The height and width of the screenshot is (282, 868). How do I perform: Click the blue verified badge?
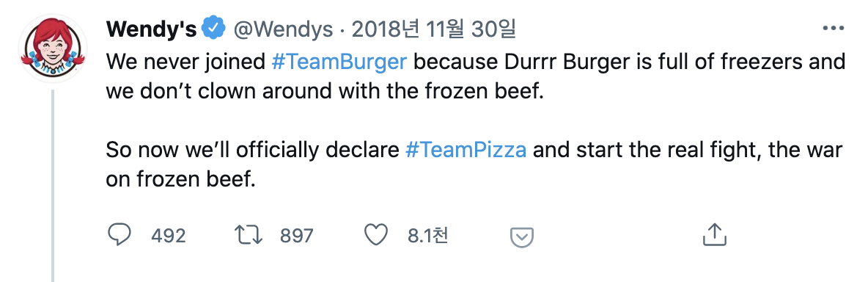coord(213,29)
